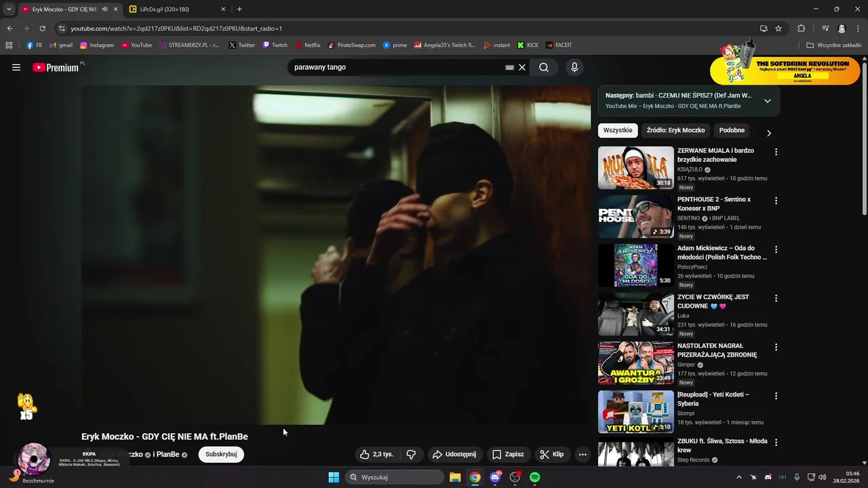Image resolution: width=868 pixels, height=488 pixels.
Task: Bookmark this page with star icon
Action: (778, 28)
